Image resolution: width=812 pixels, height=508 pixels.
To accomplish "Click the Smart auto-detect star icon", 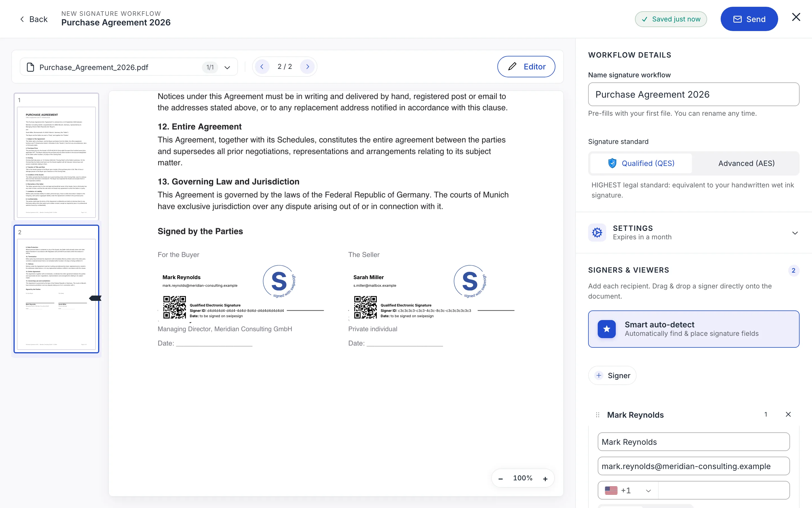I will (606, 329).
